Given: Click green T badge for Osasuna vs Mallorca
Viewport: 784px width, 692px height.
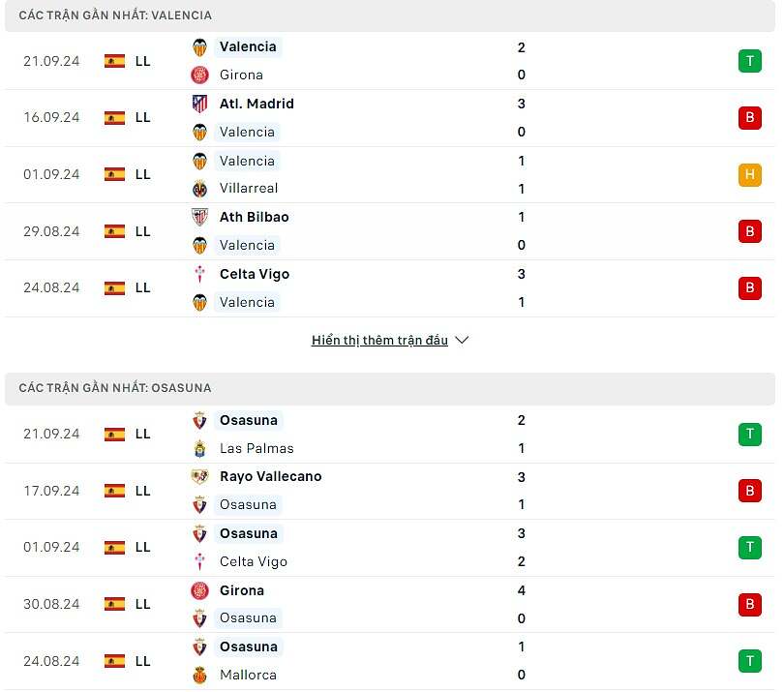Looking at the screenshot, I should (x=749, y=661).
